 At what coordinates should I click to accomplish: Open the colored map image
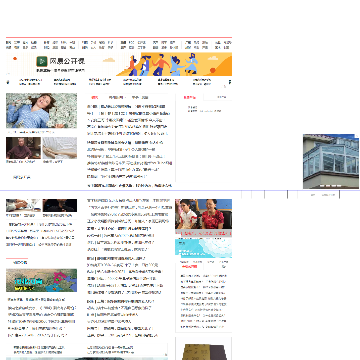click(x=41, y=280)
